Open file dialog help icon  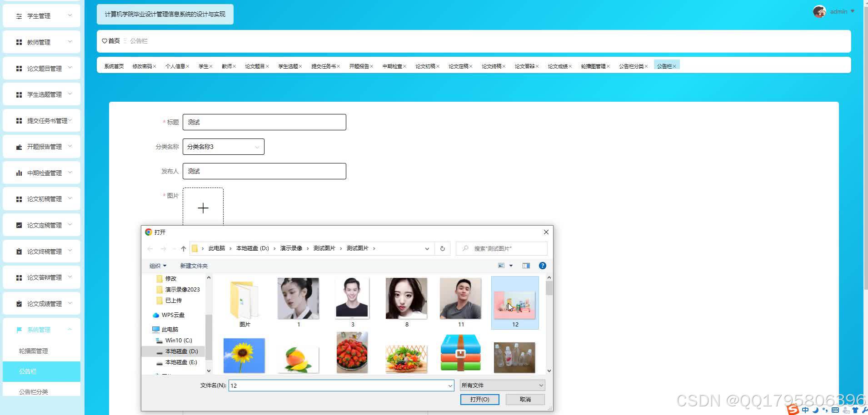pos(542,266)
